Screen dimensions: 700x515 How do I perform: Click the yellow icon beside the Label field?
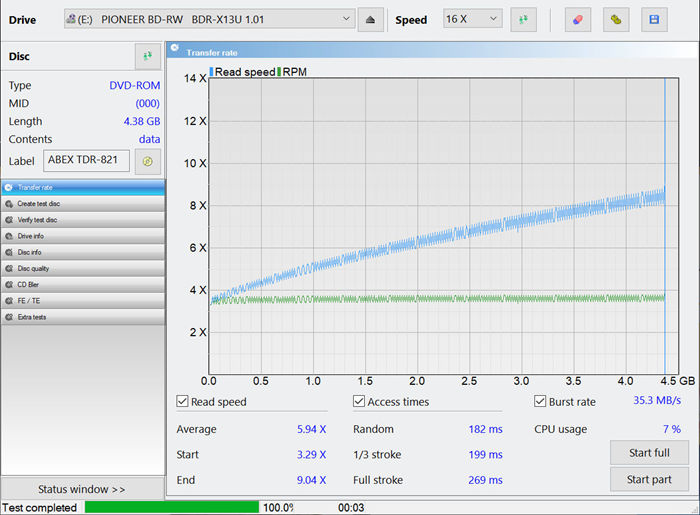coord(147,161)
